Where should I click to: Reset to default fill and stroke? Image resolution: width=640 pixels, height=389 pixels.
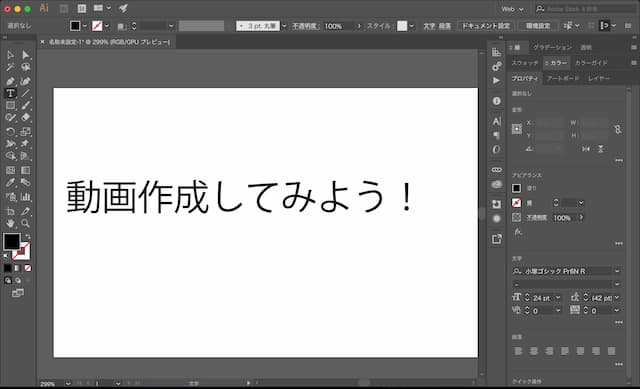coord(6,256)
